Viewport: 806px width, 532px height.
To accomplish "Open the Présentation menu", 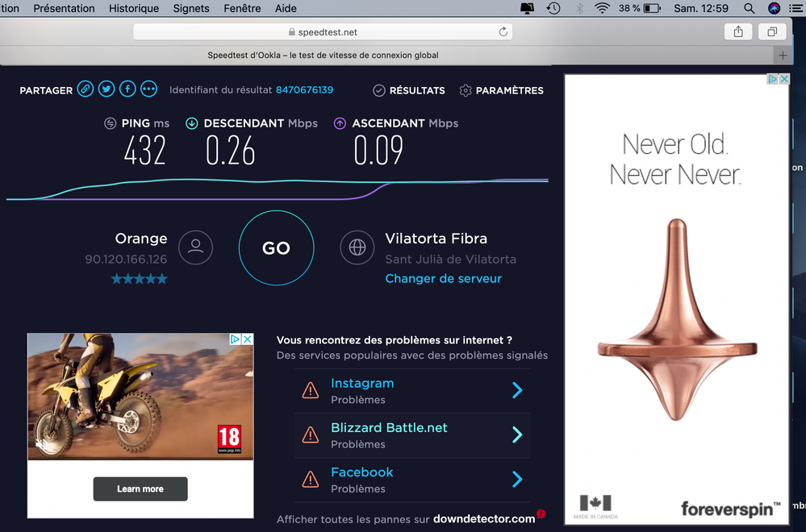I will (65, 8).
